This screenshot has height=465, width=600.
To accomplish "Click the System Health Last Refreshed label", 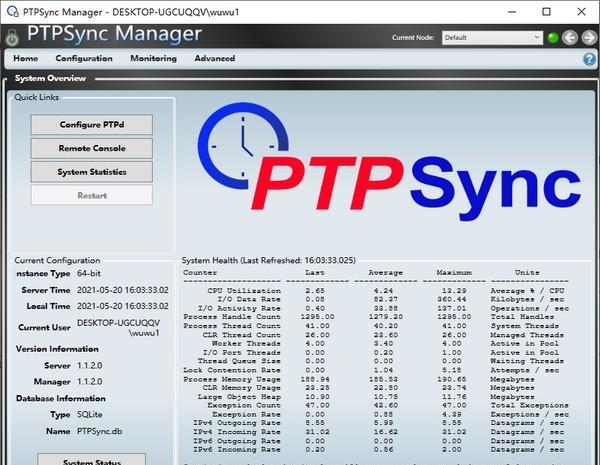I will coord(269,261).
